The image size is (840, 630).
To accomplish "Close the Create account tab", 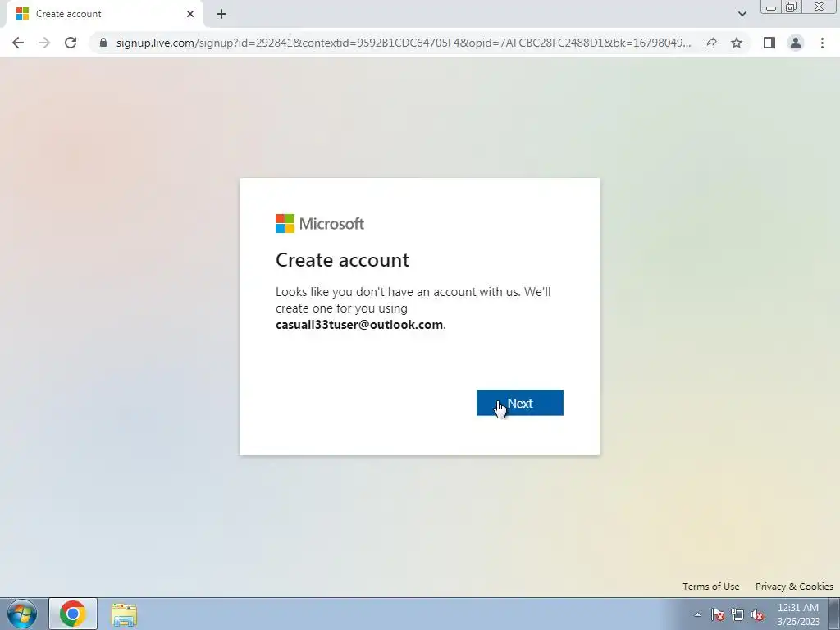I will 190,14.
